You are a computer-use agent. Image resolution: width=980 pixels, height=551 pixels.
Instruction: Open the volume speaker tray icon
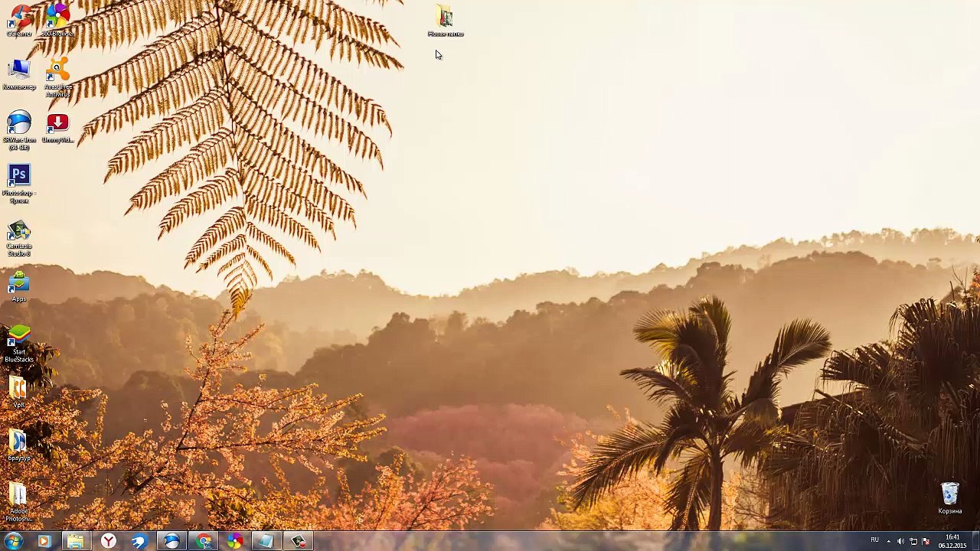900,542
